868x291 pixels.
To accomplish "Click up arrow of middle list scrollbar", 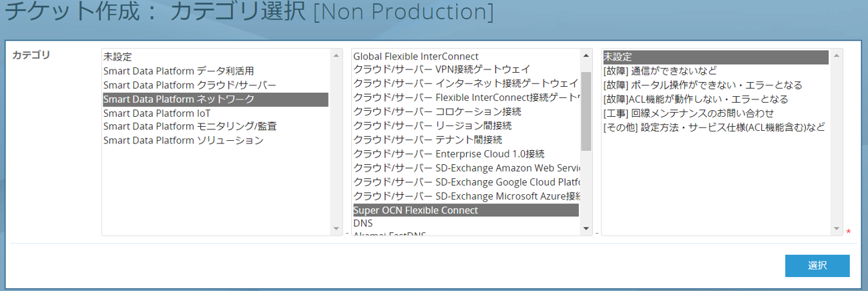I will pos(586,56).
